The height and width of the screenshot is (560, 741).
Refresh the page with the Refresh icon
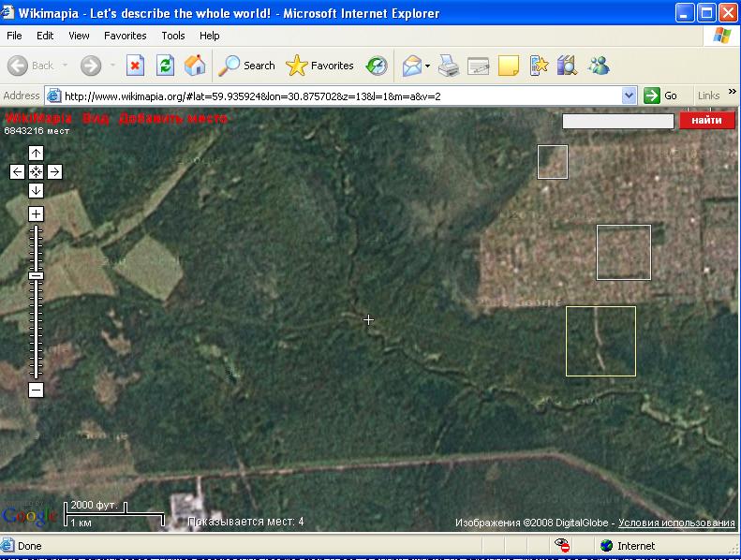165,66
